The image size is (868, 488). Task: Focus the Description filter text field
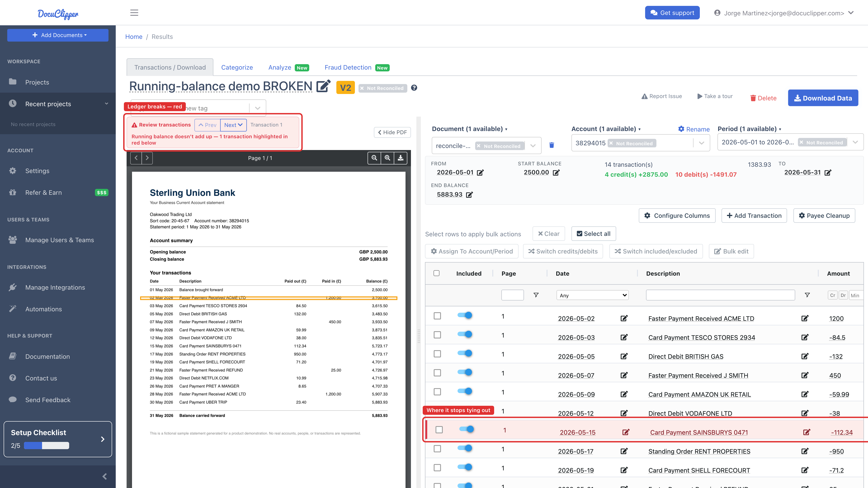(720, 295)
